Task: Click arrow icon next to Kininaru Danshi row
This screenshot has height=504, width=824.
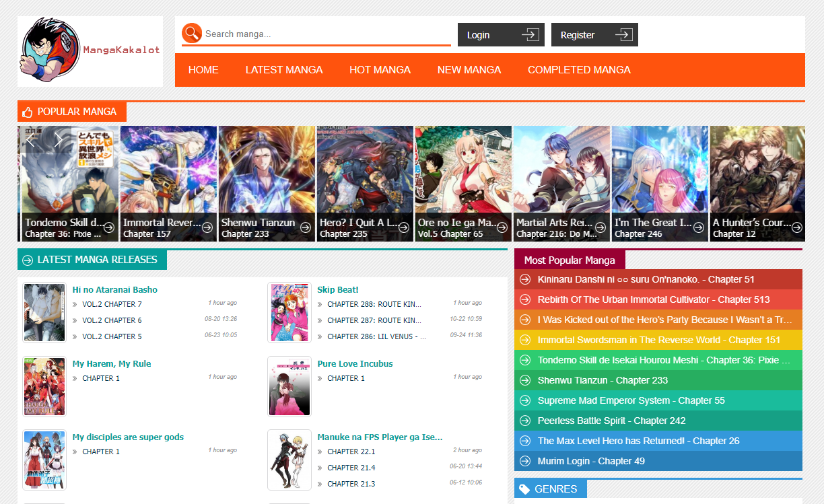Action: pos(526,279)
